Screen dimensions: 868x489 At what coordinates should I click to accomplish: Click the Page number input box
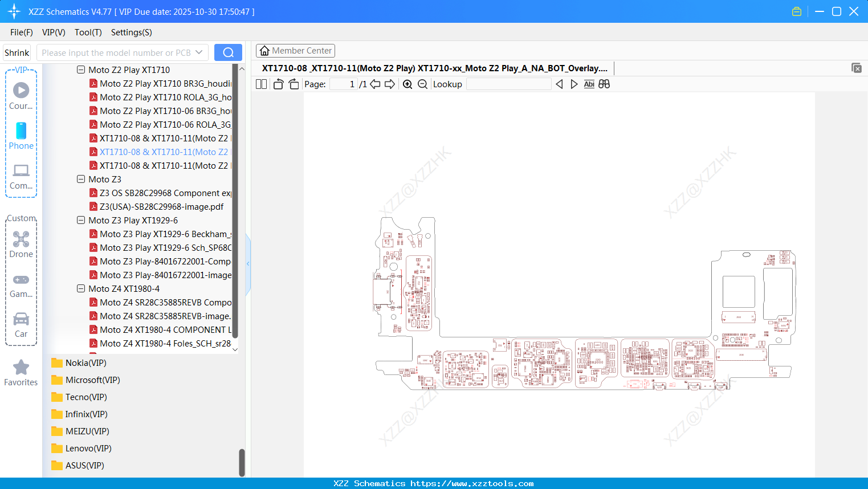click(x=344, y=84)
